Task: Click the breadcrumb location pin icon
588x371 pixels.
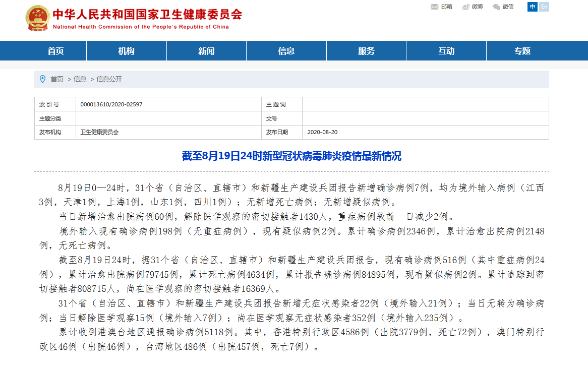Action: [43, 79]
